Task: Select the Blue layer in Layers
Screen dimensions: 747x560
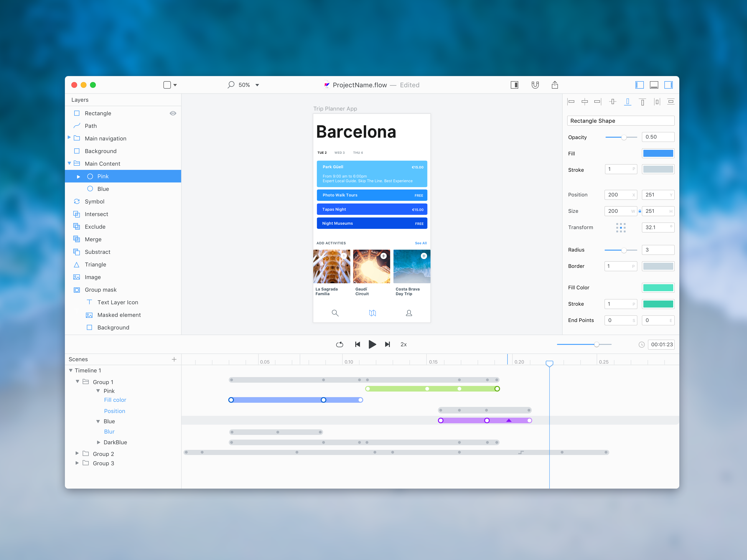Action: 123,189
